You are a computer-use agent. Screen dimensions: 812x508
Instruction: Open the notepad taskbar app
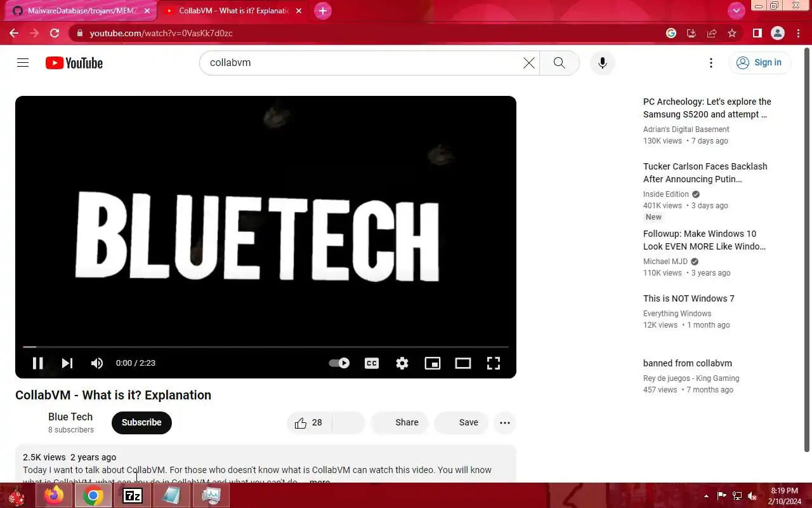tap(172, 496)
